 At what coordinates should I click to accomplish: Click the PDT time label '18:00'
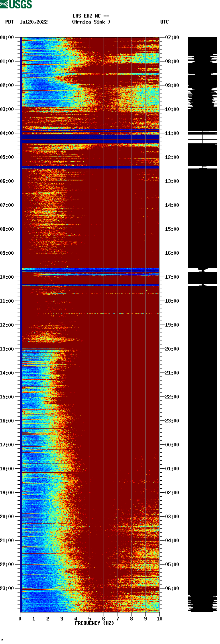[x=7, y=469]
